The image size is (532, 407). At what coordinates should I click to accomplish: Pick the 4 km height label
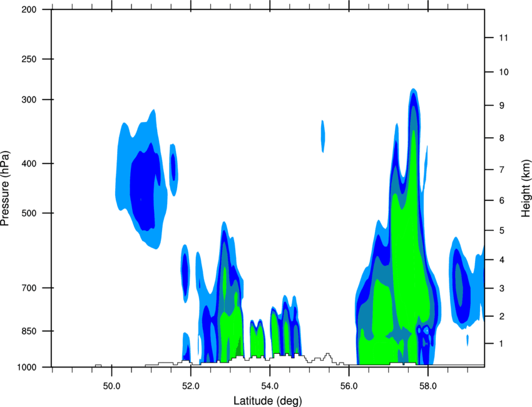pos(501,260)
